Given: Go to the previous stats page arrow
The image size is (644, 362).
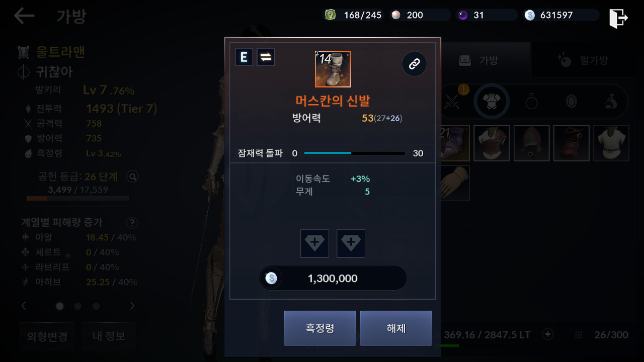Looking at the screenshot, I should point(24,306).
